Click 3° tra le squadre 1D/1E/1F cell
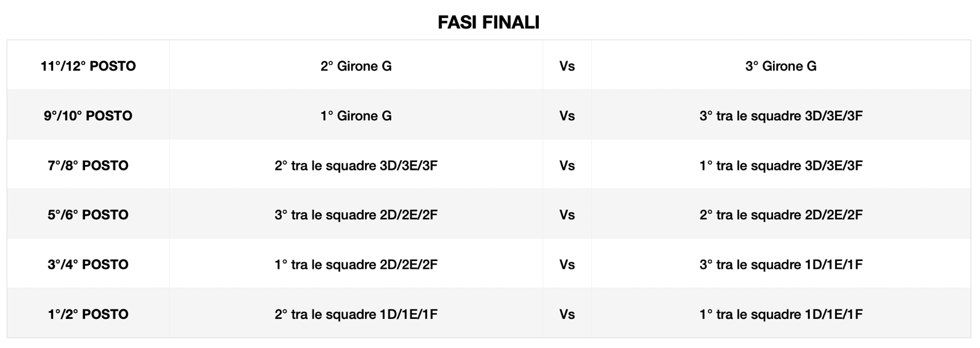Viewport: 980px width, 348px height. click(x=781, y=264)
